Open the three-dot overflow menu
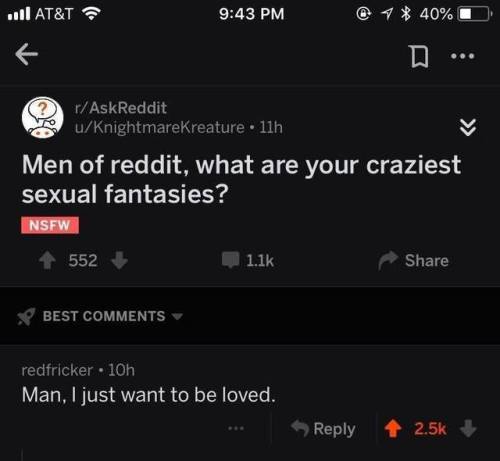This screenshot has height=461, width=500. (x=462, y=56)
